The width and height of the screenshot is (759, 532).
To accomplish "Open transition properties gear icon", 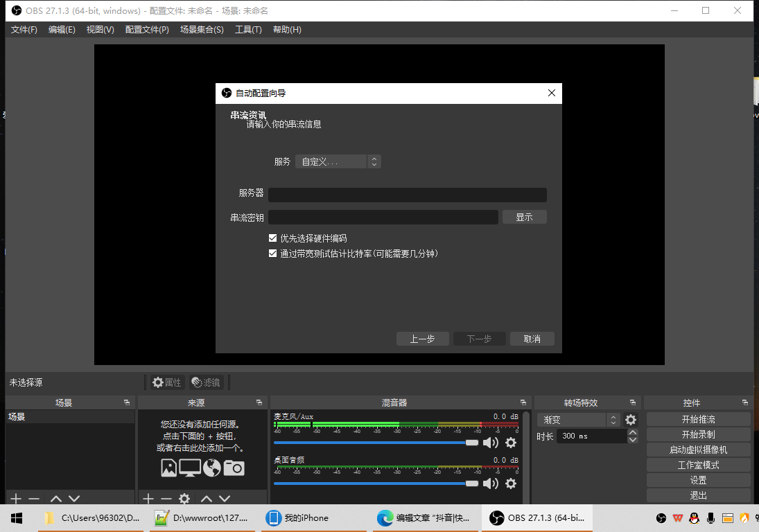I will point(631,420).
